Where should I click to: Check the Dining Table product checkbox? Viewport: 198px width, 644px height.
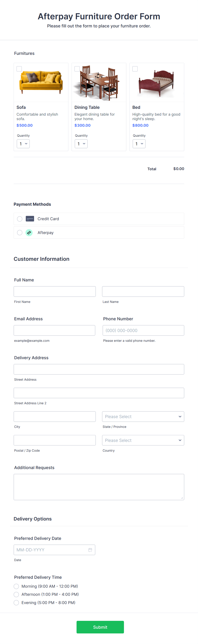pos(77,68)
